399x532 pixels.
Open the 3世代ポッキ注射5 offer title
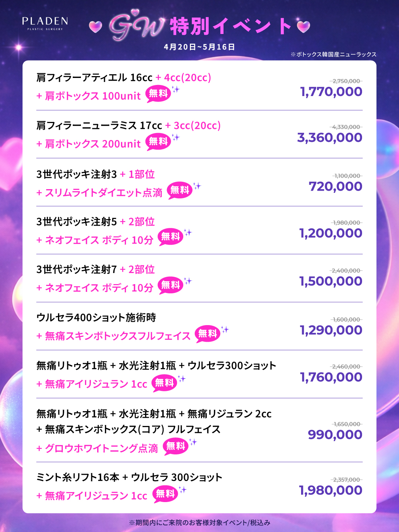(x=76, y=222)
